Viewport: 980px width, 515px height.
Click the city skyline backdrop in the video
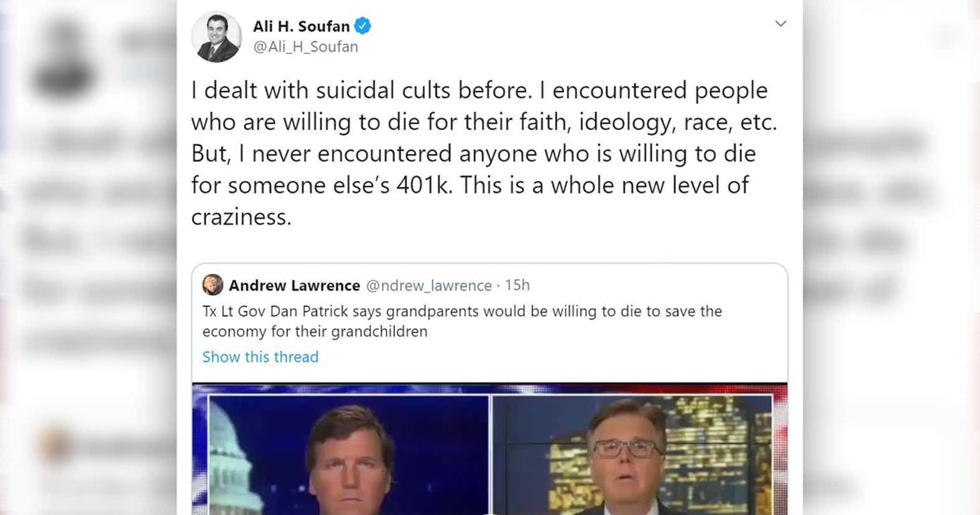tap(709, 447)
